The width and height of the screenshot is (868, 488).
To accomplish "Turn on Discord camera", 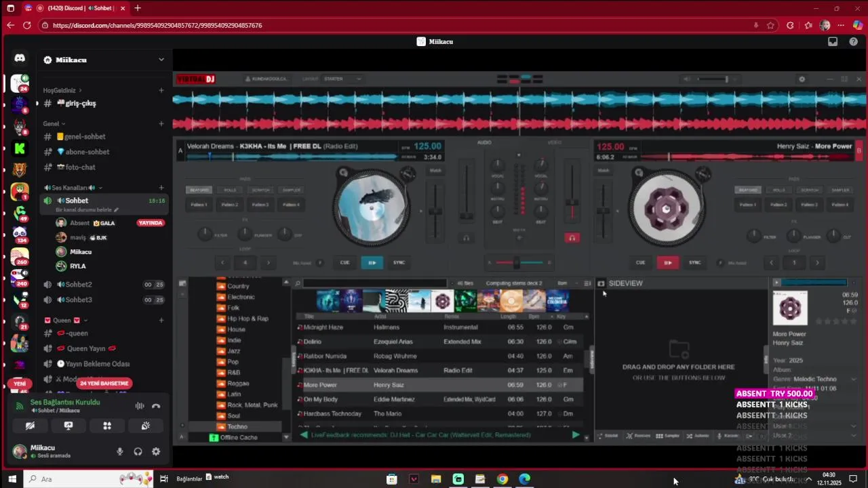I will click(x=30, y=426).
